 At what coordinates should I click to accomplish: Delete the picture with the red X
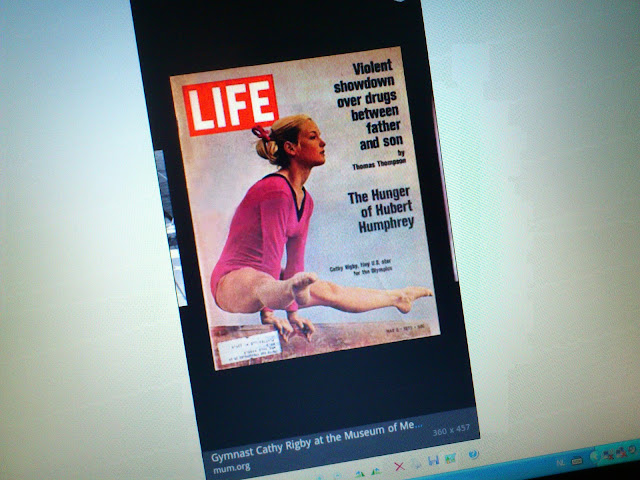coord(400,466)
